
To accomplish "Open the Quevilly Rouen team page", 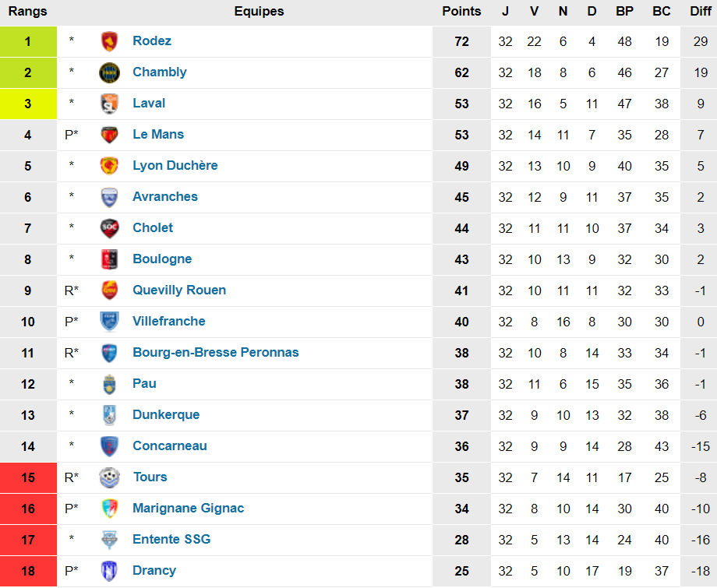I will 179,290.
